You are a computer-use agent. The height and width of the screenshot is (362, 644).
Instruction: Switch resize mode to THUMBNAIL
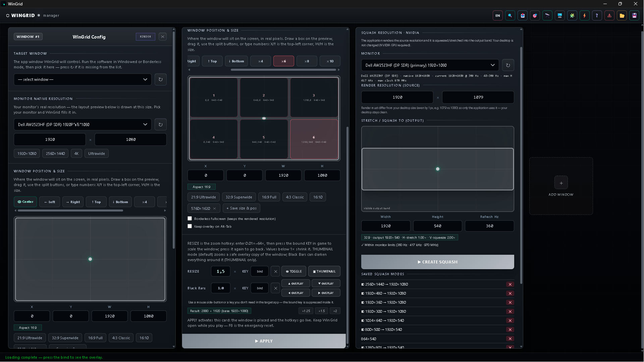click(324, 271)
